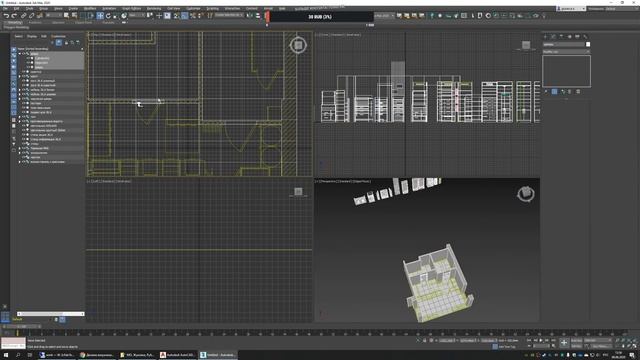The height and width of the screenshot is (360, 640).
Task: Activate the Select and Scale tool
Action: pos(115,16)
